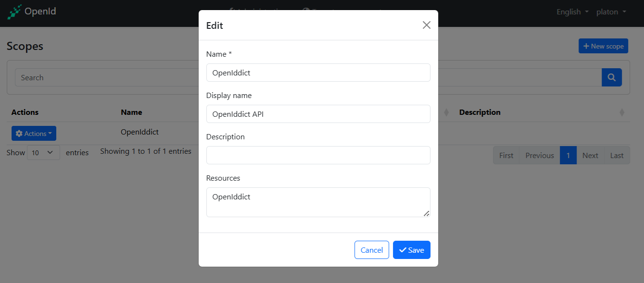Close the Edit dialog with the X icon
The image size is (644, 283).
coord(426,25)
